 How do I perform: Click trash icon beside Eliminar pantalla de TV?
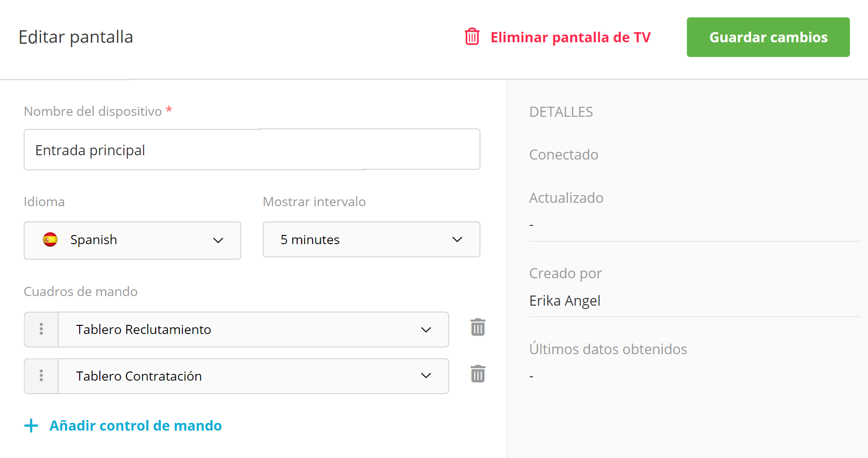coord(472,37)
